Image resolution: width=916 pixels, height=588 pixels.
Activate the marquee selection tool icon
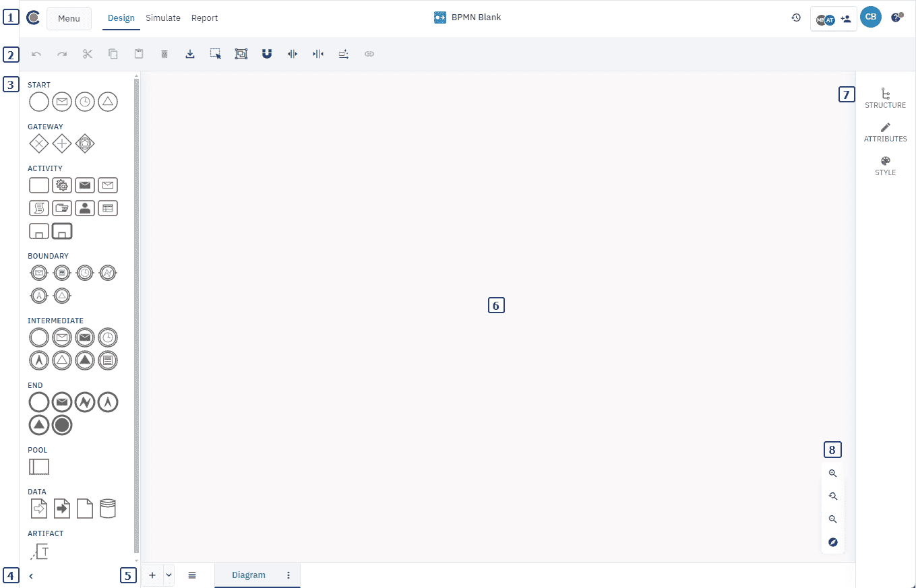click(x=216, y=54)
